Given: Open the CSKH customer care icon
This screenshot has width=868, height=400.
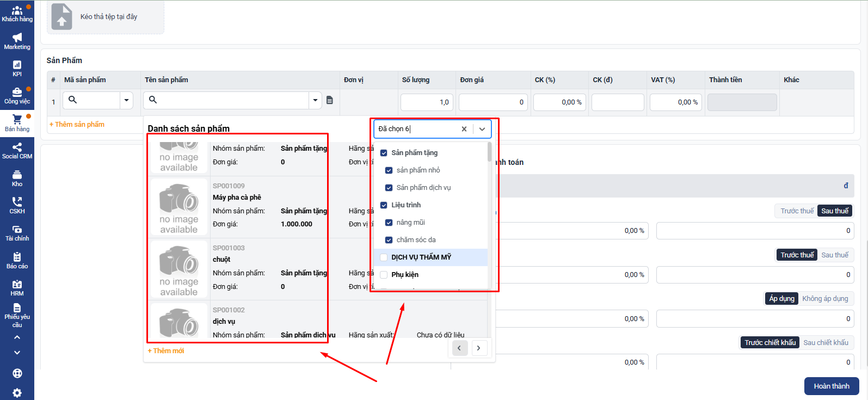Looking at the screenshot, I should coord(17,205).
